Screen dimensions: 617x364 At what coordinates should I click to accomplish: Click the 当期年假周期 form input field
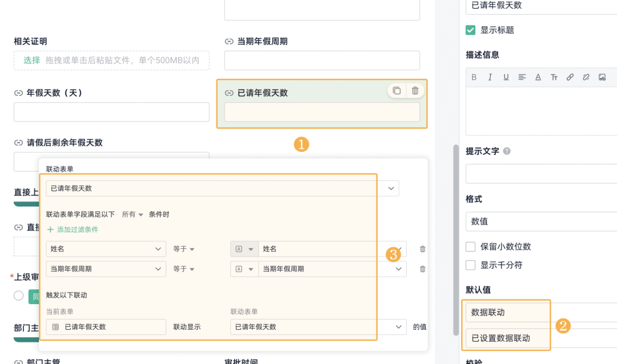322,60
